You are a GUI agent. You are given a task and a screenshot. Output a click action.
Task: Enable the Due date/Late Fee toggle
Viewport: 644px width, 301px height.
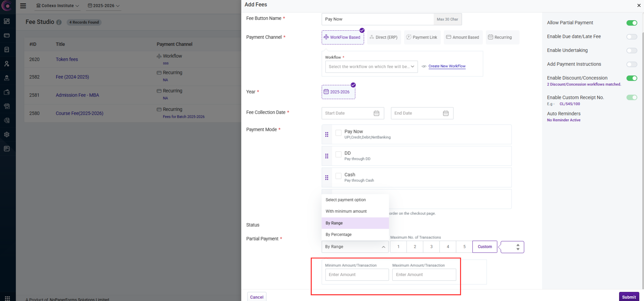632,37
